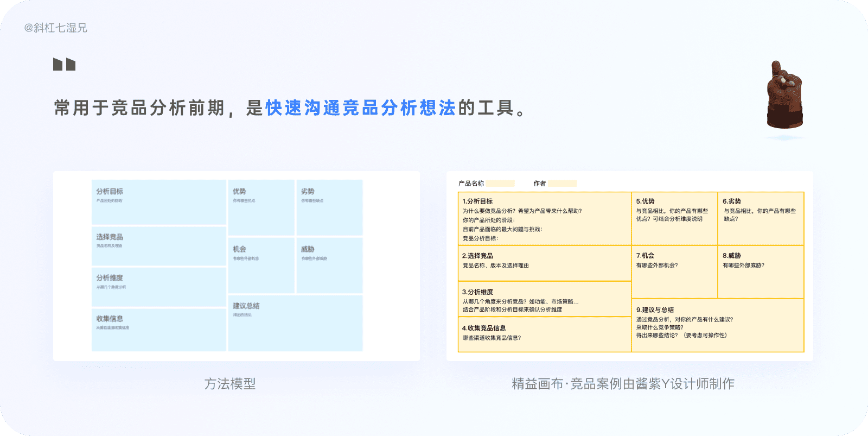Select the blue 建议总结 cell
The image size is (868, 436).
click(x=295, y=323)
